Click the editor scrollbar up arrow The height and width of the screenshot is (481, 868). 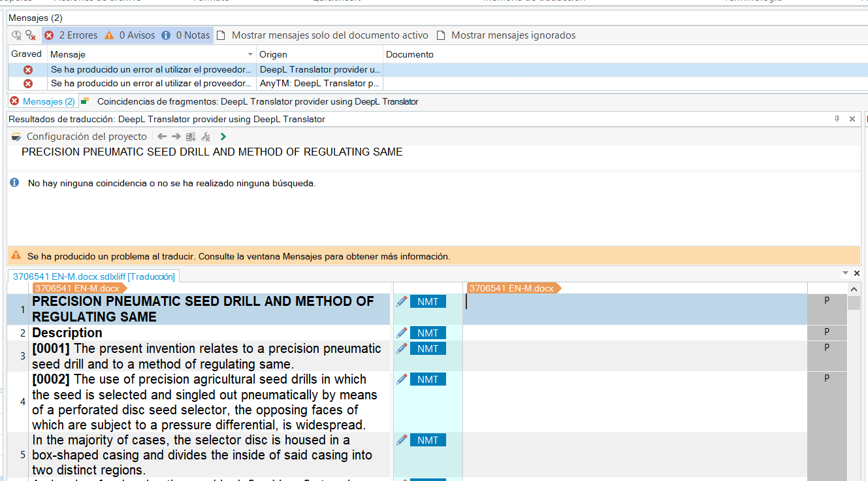(854, 289)
